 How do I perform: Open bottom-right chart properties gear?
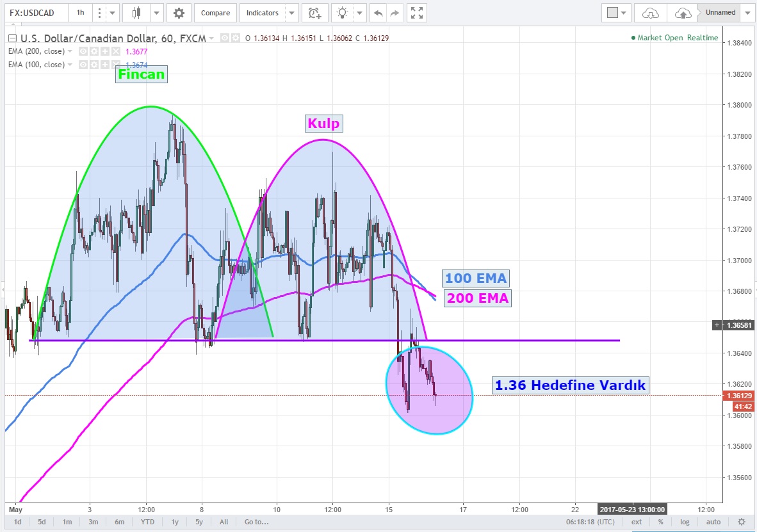(742, 522)
